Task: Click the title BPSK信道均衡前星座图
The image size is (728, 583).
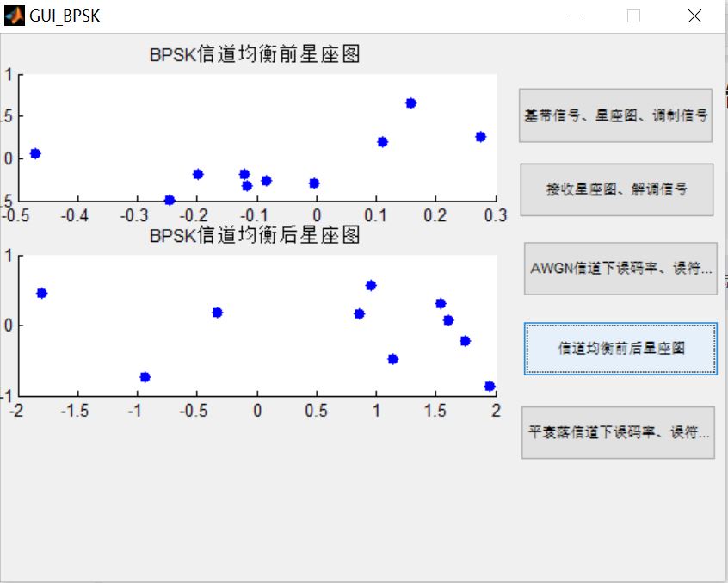Action: (x=255, y=54)
